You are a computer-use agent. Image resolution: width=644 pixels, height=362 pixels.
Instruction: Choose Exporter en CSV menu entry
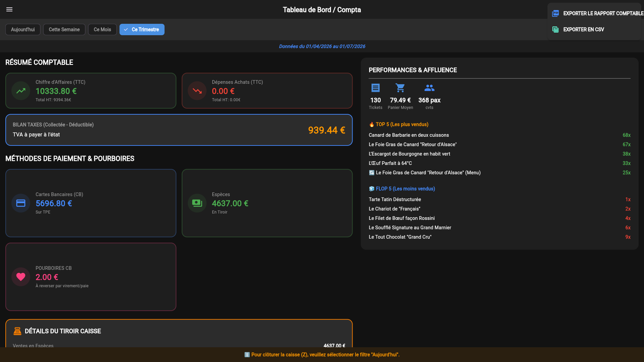click(594, 29)
